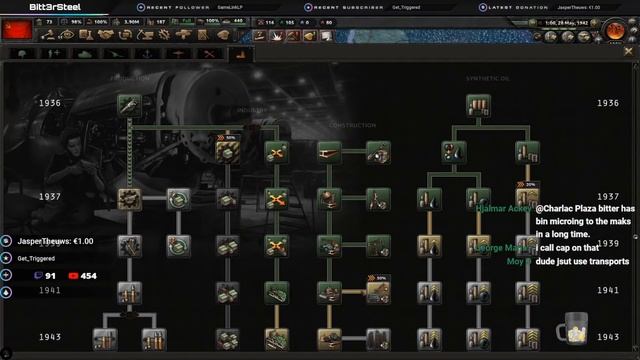Viewport: 640px width, 360px height.
Task: Select the highlighted Industry research tab
Action: (240, 54)
